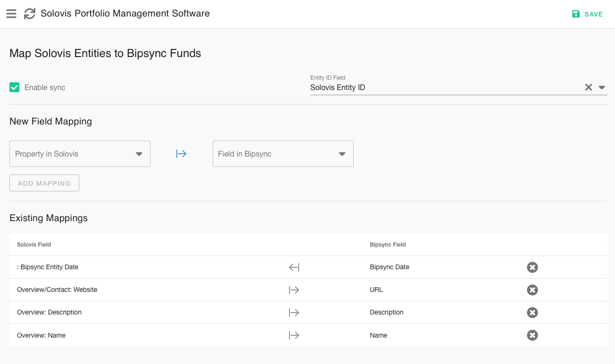615x364 pixels.
Task: Remove the URL mapping
Action: (x=532, y=290)
